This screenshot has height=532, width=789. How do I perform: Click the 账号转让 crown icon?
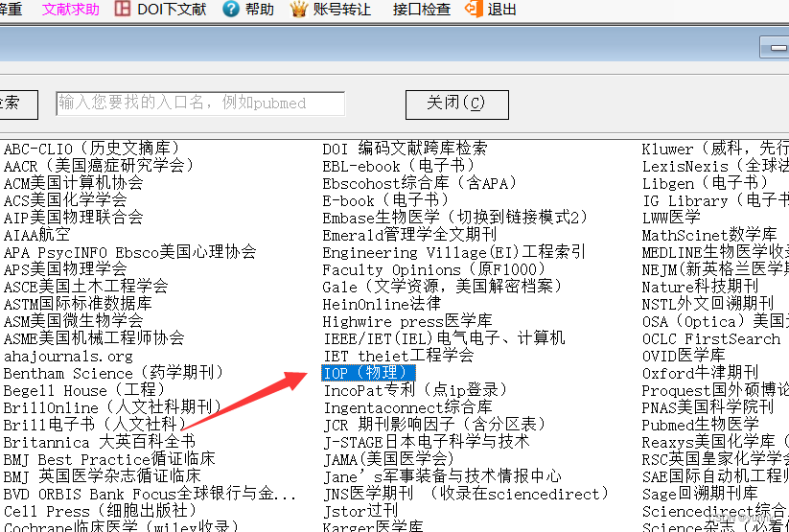point(299,9)
